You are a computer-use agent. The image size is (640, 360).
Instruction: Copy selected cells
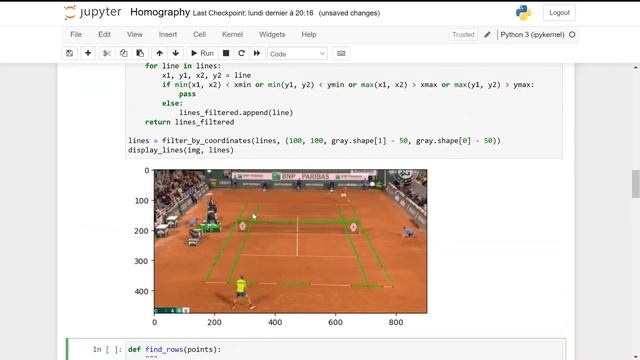(123, 53)
